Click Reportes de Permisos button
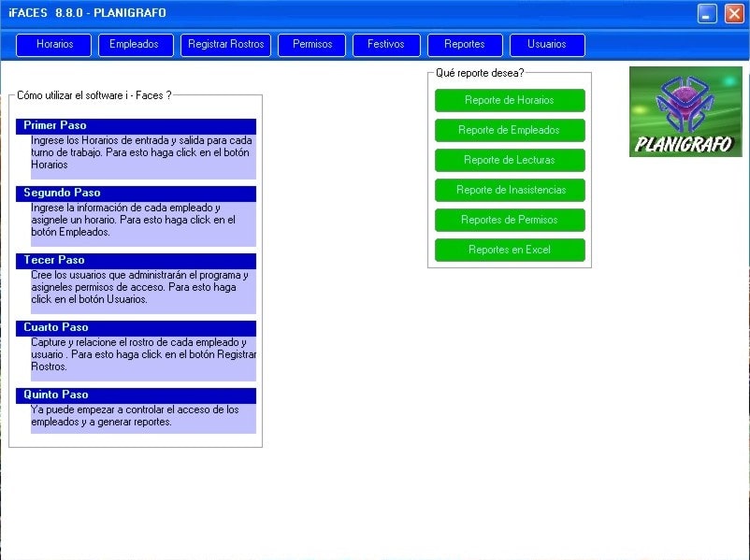Screen dimensions: 750x560 pyautogui.click(x=510, y=220)
